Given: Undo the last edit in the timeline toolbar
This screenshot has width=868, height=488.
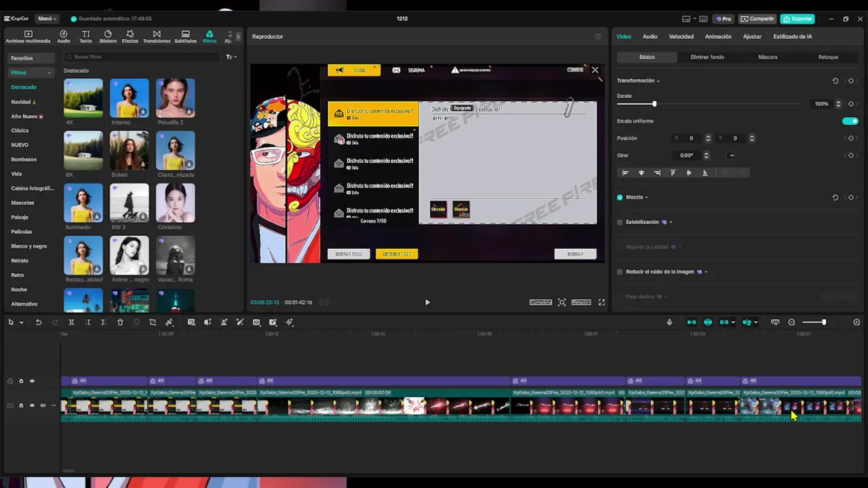Looking at the screenshot, I should point(39,323).
